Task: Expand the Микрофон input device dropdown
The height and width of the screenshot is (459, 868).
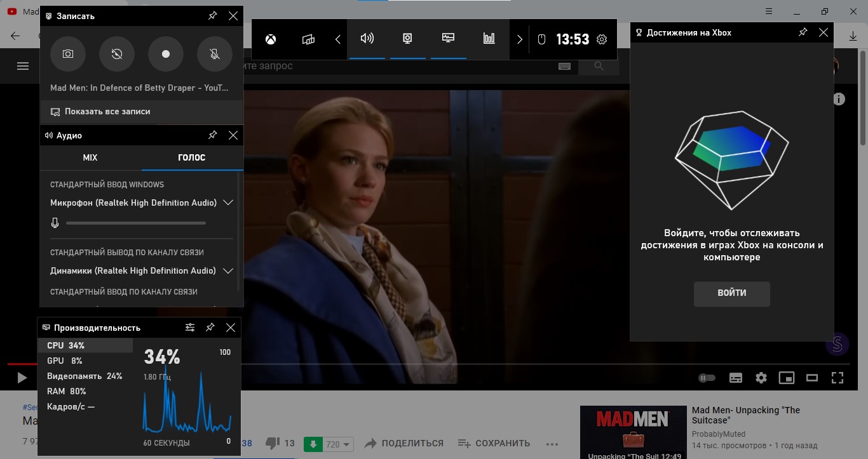Action: [228, 203]
